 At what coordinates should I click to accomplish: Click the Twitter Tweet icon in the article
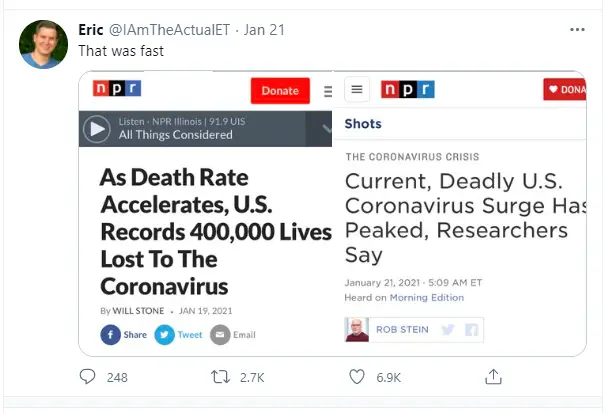164,335
